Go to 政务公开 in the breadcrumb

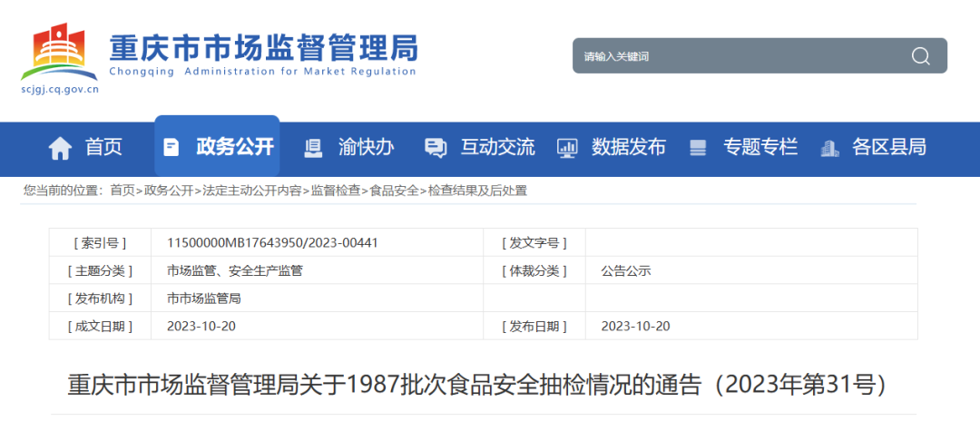[x=169, y=191]
